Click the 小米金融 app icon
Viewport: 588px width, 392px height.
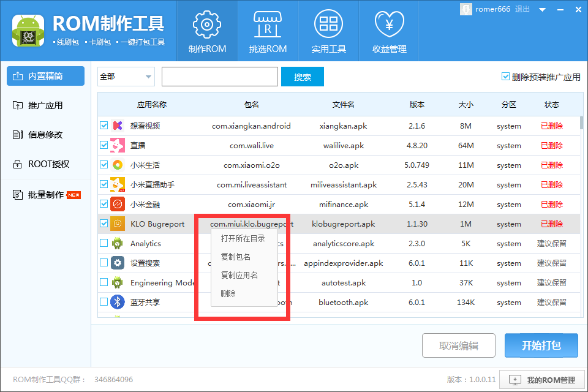117,205
